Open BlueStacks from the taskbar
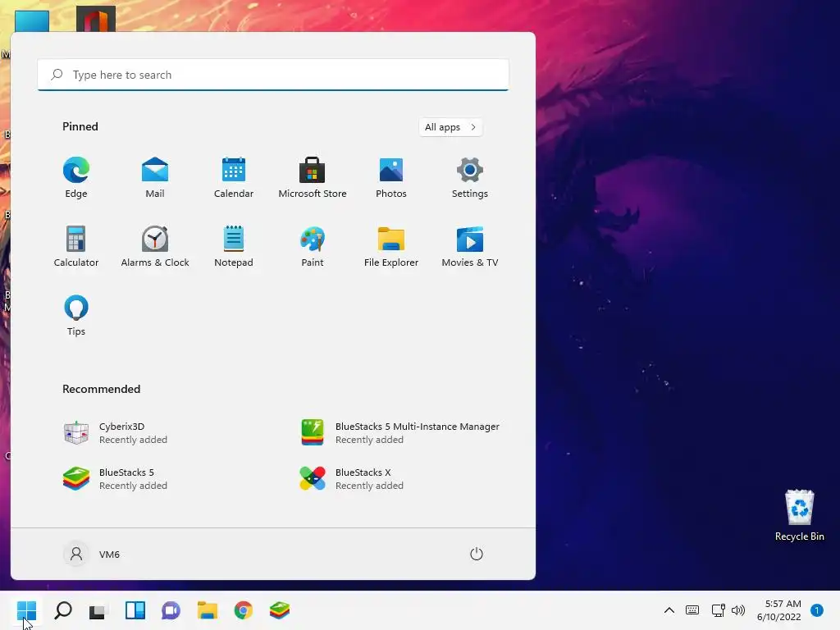The image size is (840, 630). click(280, 610)
